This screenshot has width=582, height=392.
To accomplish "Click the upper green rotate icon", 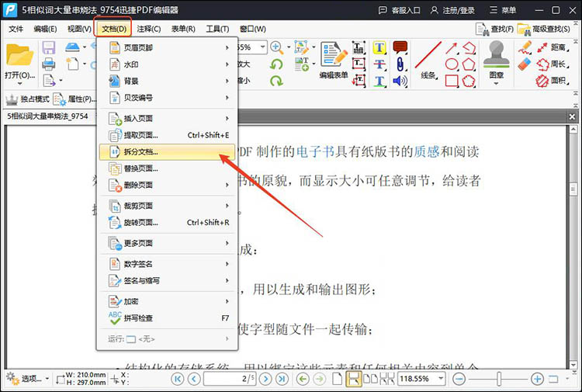I will coord(276,64).
